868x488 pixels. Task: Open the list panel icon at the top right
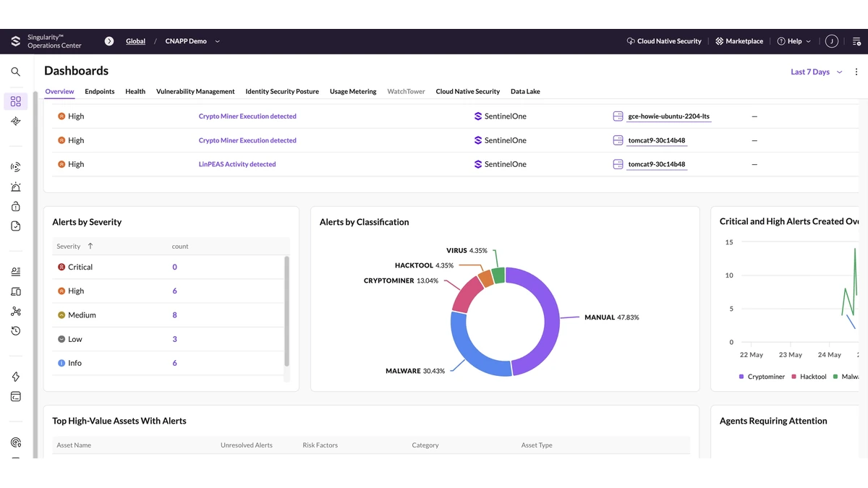pyautogui.click(x=856, y=41)
